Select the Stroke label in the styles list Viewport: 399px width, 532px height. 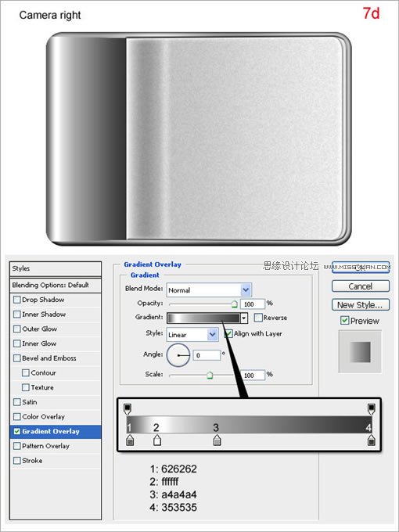32,461
